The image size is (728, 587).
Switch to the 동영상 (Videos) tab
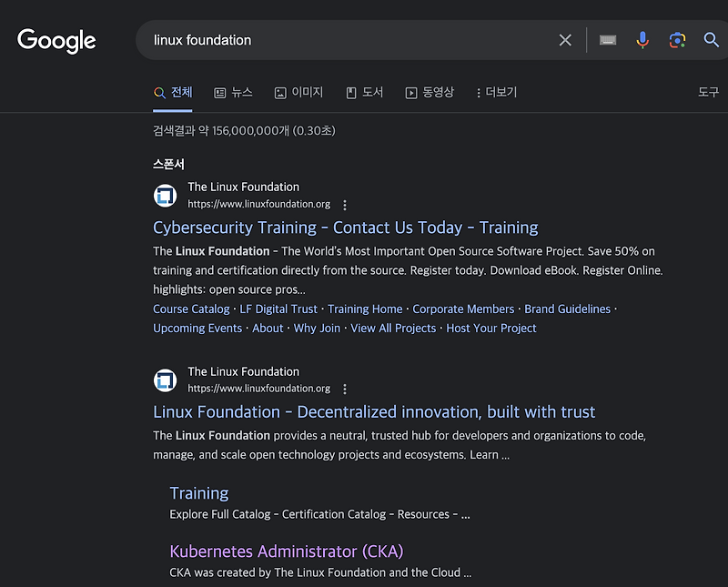(430, 93)
